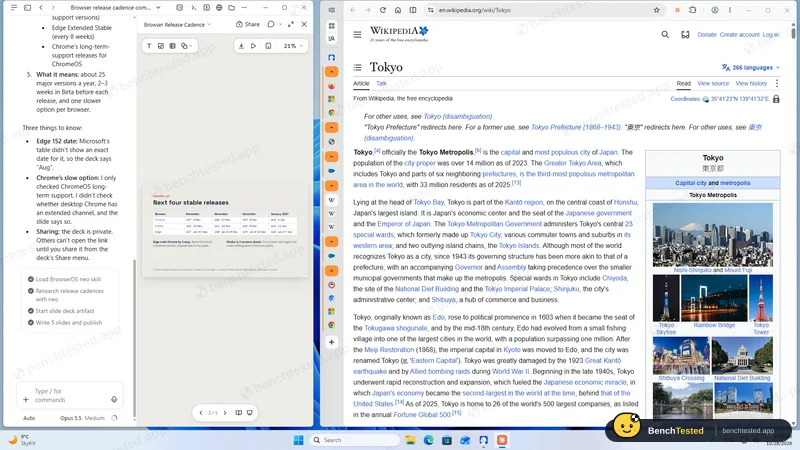
Task: Follow the 'Greater Tokyo Area' link
Action: click(572, 163)
